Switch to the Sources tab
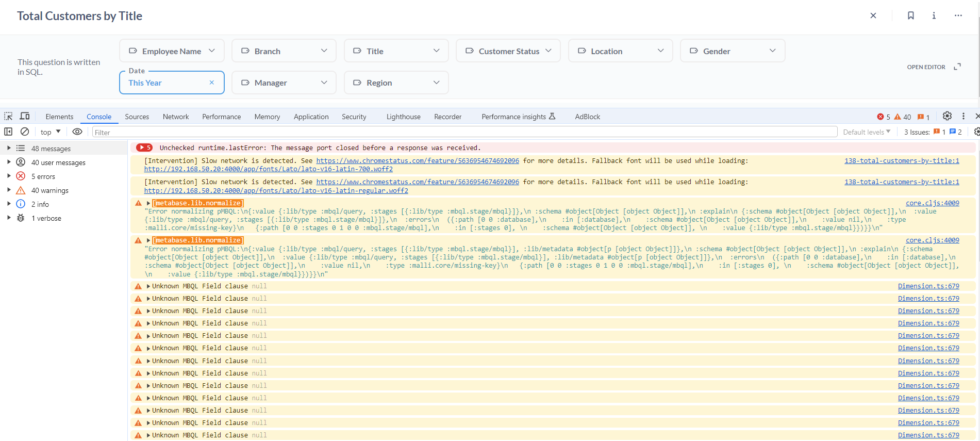 137,117
